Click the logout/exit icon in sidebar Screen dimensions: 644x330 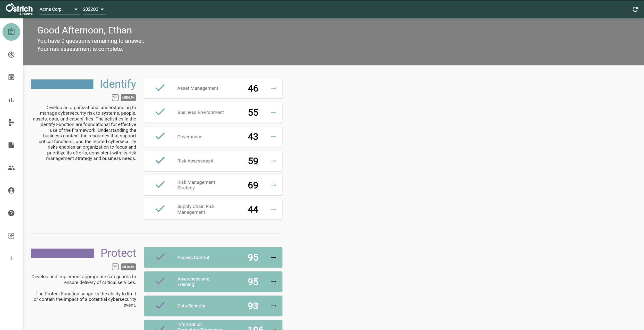tap(11, 236)
